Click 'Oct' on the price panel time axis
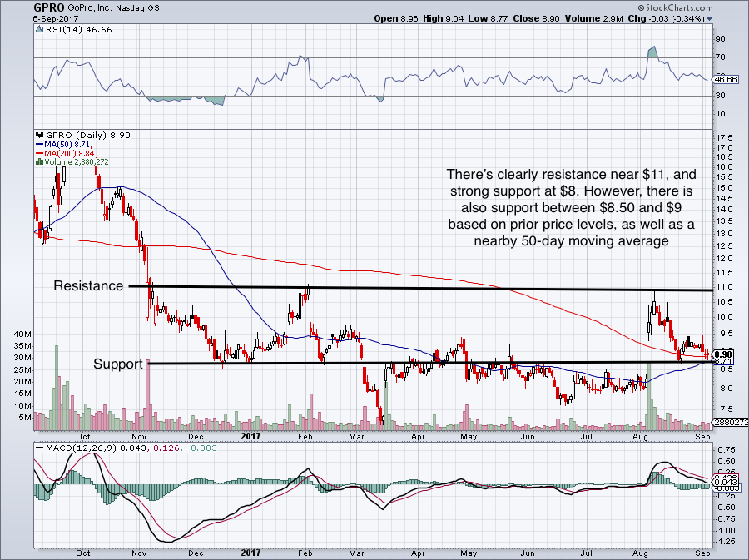 (83, 436)
